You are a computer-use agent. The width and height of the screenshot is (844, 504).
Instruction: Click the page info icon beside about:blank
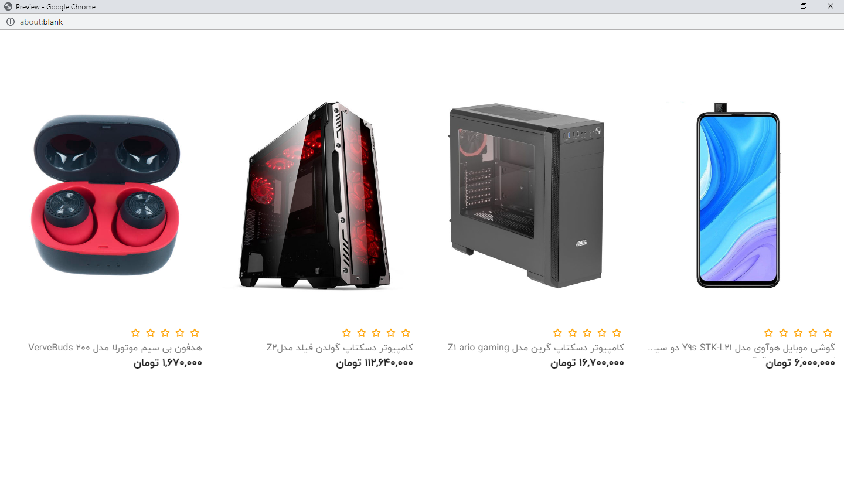(x=11, y=22)
